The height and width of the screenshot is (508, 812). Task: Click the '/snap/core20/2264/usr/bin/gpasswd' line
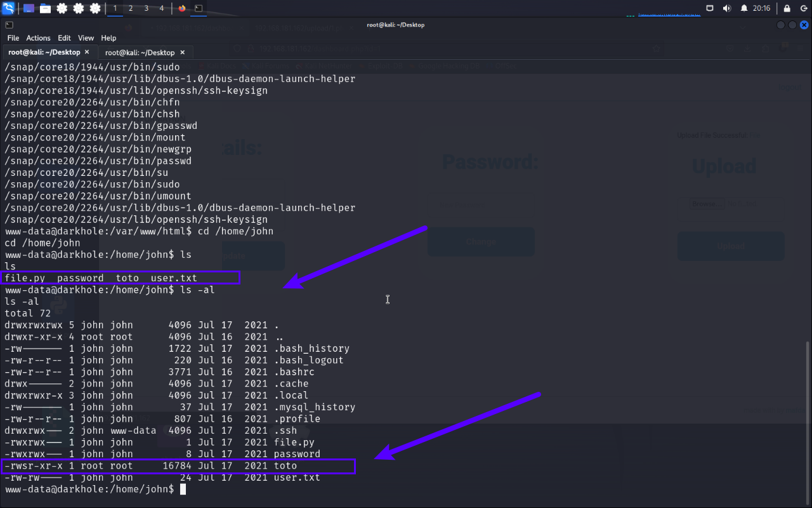(x=101, y=126)
